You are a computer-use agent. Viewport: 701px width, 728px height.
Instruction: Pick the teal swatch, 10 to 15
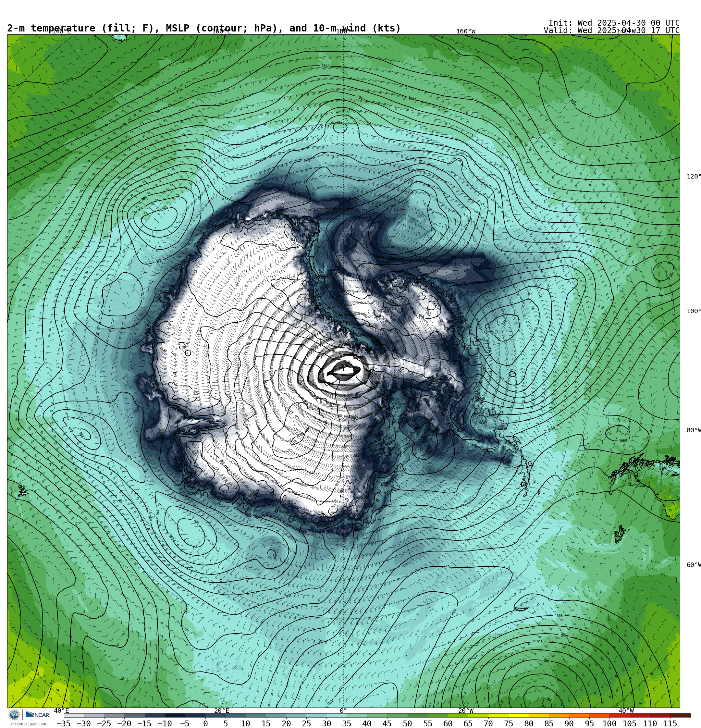click(256, 715)
